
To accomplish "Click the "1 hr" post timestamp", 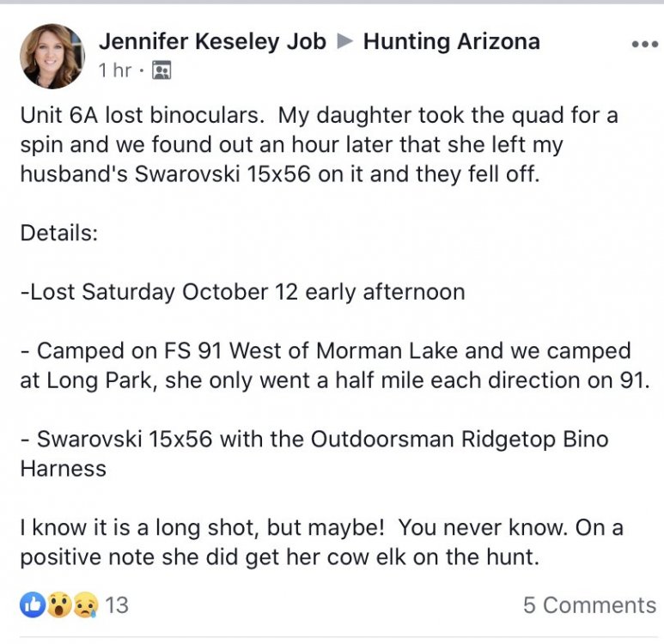I will coord(115,70).
